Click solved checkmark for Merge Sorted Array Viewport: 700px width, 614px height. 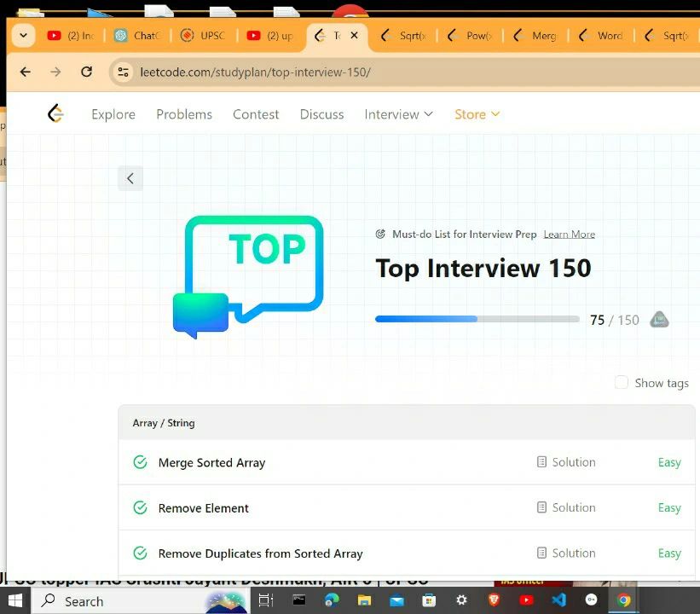140,462
